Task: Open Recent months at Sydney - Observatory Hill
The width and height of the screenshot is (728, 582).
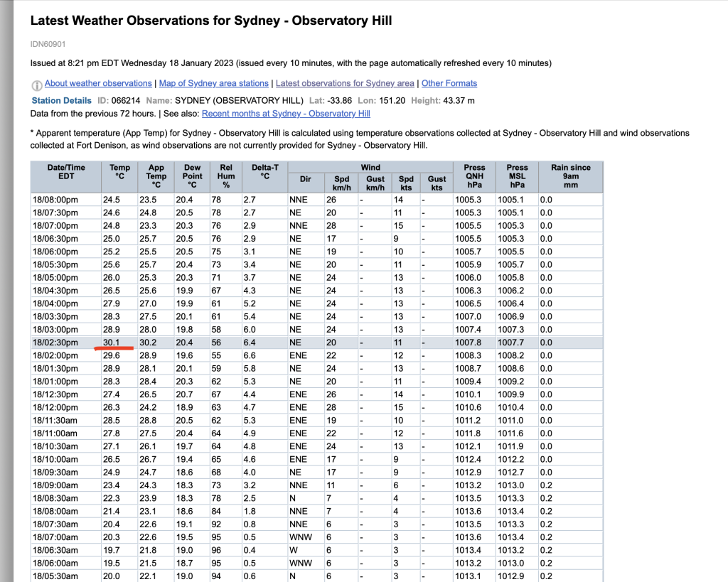Action: pos(286,114)
